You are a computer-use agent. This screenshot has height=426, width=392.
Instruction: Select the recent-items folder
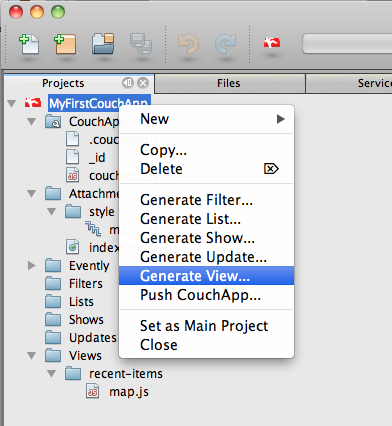pos(126,374)
